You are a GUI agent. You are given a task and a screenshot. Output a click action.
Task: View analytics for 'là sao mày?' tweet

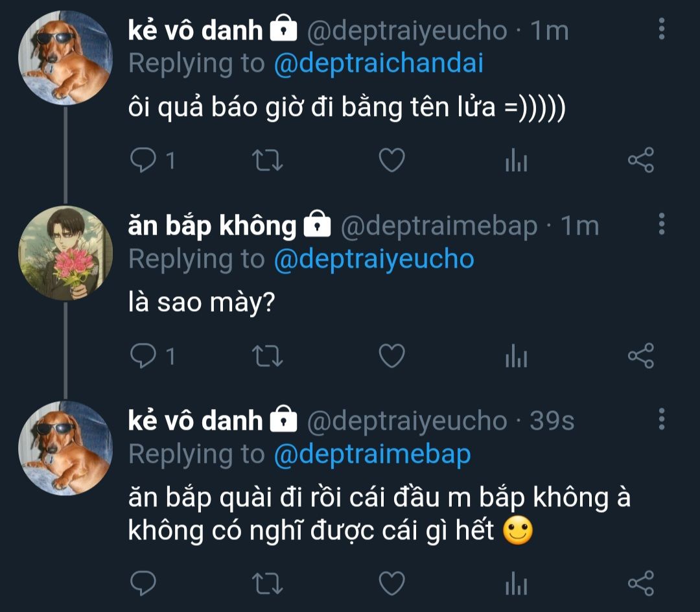[x=516, y=356]
